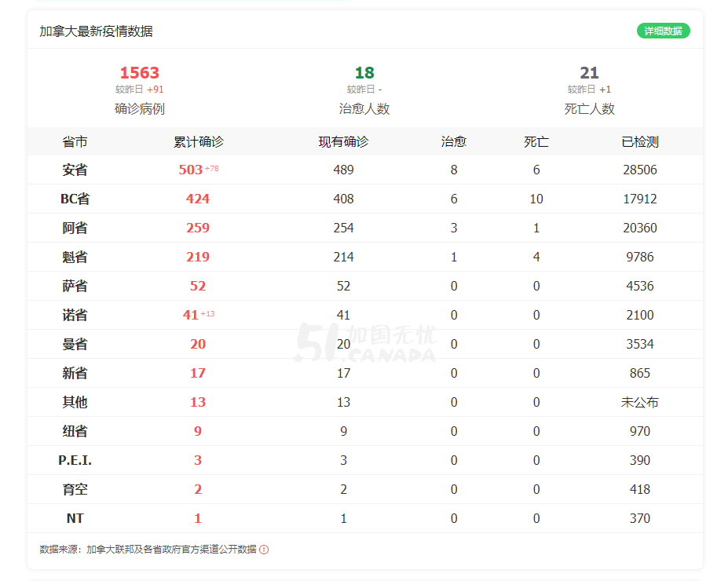Click 阿省 cumulative count 259
Screen dimensions: 728x581
pos(198,228)
